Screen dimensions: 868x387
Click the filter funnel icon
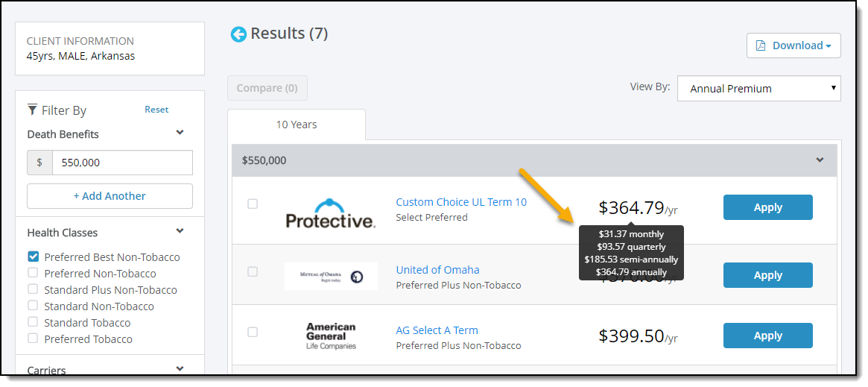pyautogui.click(x=33, y=109)
